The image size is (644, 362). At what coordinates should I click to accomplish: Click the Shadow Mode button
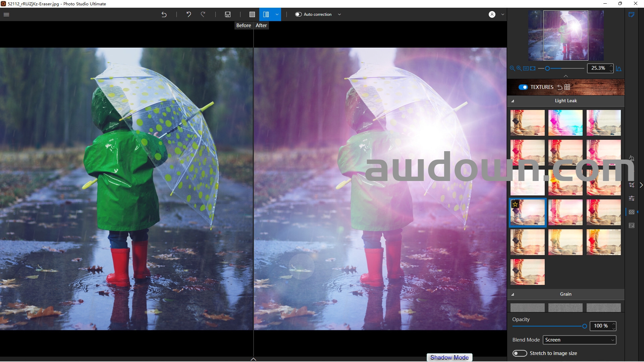(x=449, y=357)
